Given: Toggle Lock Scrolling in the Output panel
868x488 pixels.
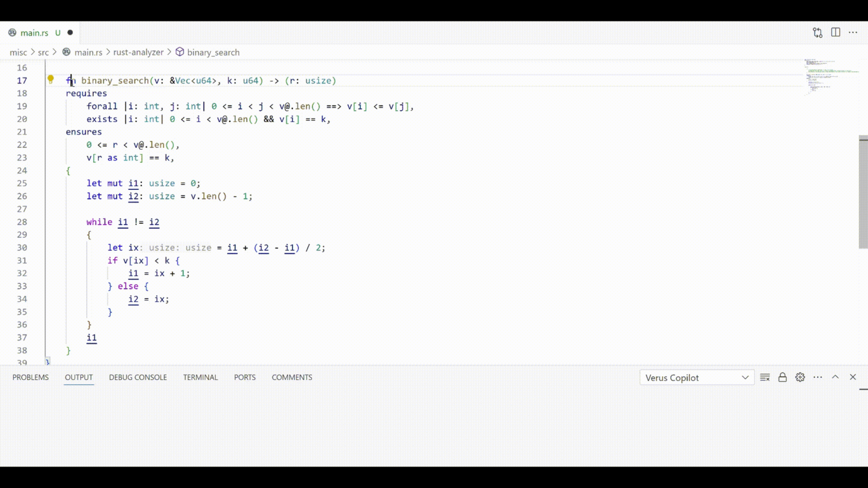Looking at the screenshot, I should coord(782,377).
